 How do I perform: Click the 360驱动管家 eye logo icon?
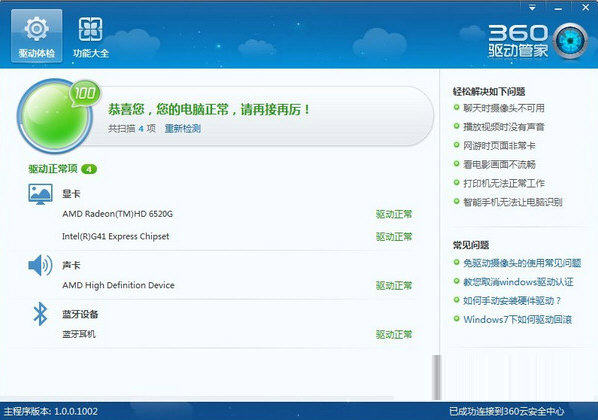click(570, 40)
